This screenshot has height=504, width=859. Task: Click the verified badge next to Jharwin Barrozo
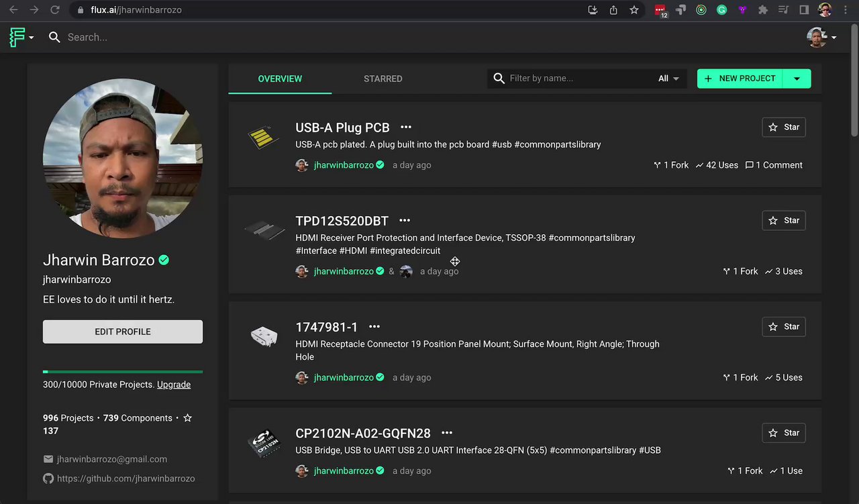pyautogui.click(x=164, y=260)
